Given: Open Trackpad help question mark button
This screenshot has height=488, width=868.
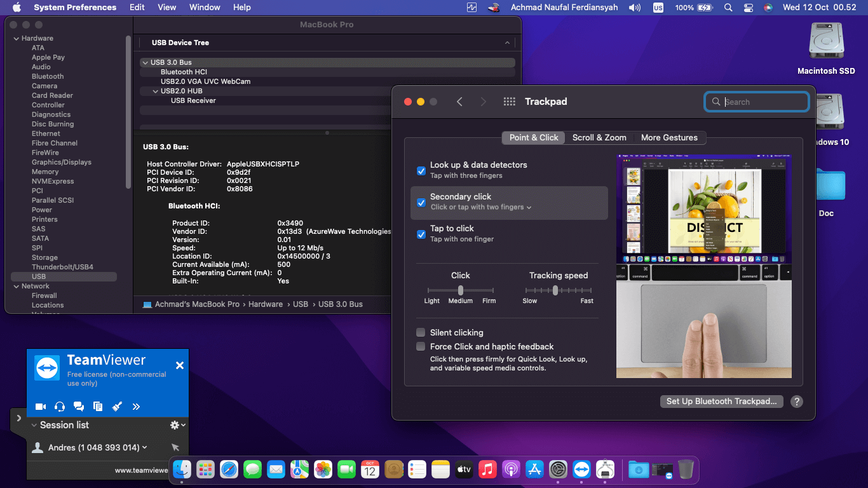Looking at the screenshot, I should (796, 402).
